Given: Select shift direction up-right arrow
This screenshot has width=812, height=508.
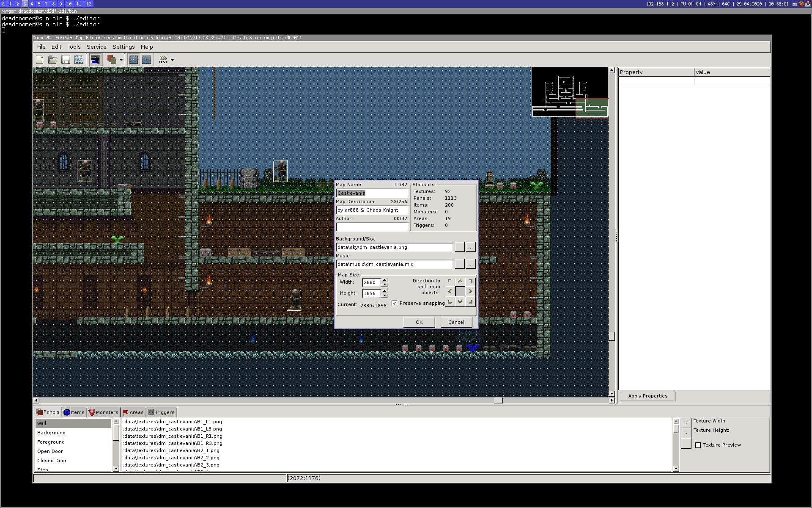Looking at the screenshot, I should tap(470, 281).
